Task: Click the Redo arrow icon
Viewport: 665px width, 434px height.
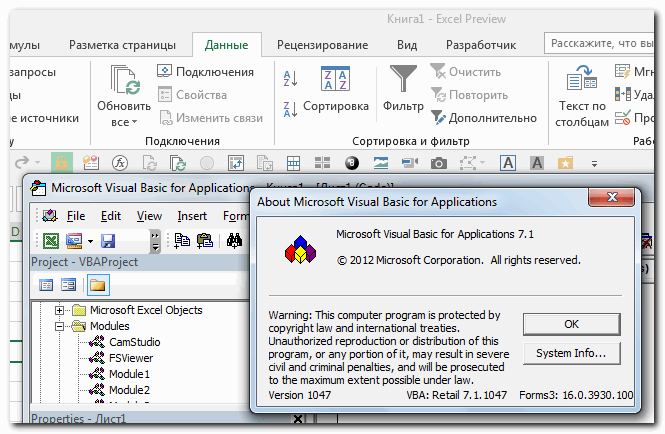Action: point(22,162)
